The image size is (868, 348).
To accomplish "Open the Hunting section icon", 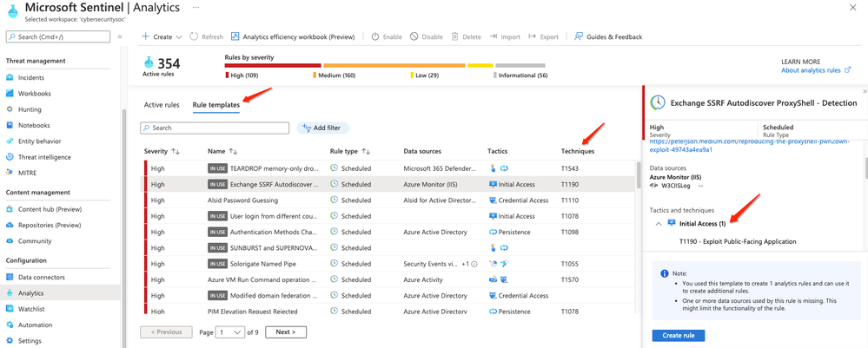I will pyautogui.click(x=10, y=109).
